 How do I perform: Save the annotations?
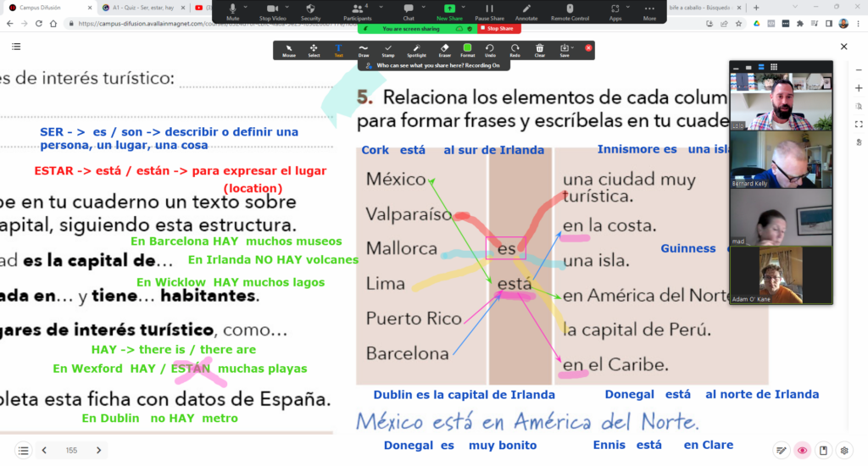[563, 50]
